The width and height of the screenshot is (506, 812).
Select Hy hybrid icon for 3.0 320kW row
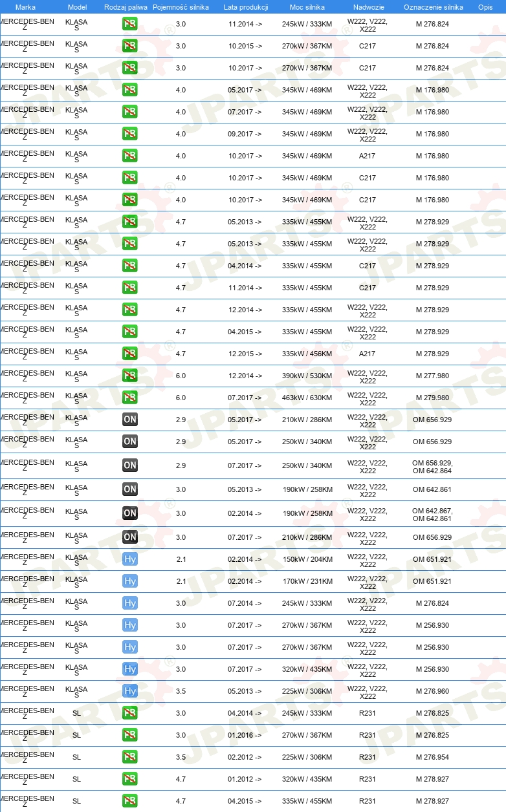[130, 670]
